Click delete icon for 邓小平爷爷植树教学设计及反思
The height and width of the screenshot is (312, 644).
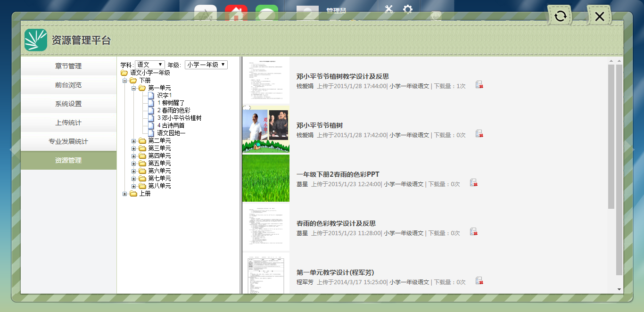[479, 85]
